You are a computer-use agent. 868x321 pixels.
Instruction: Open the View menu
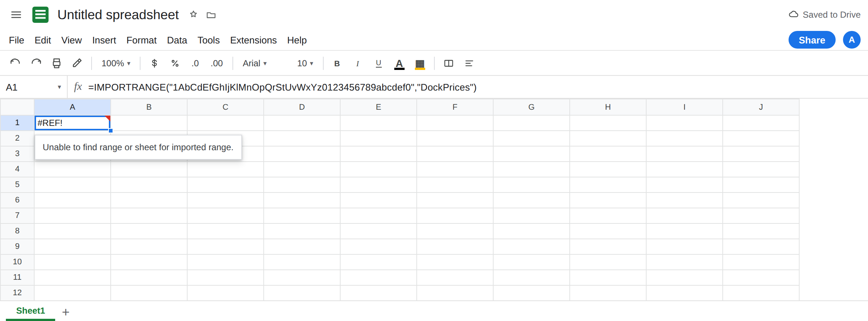[x=71, y=40]
